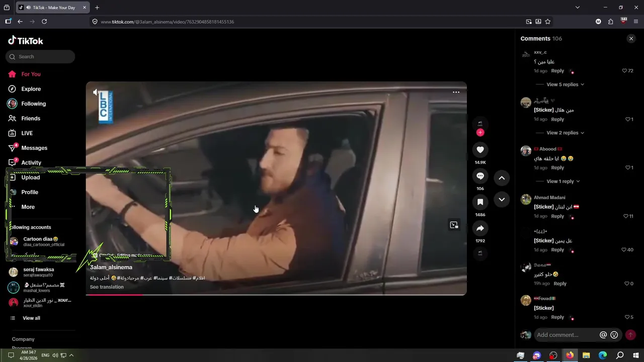Click the TikTok search field
Viewport: 644px width, 362px height.
click(x=40, y=57)
